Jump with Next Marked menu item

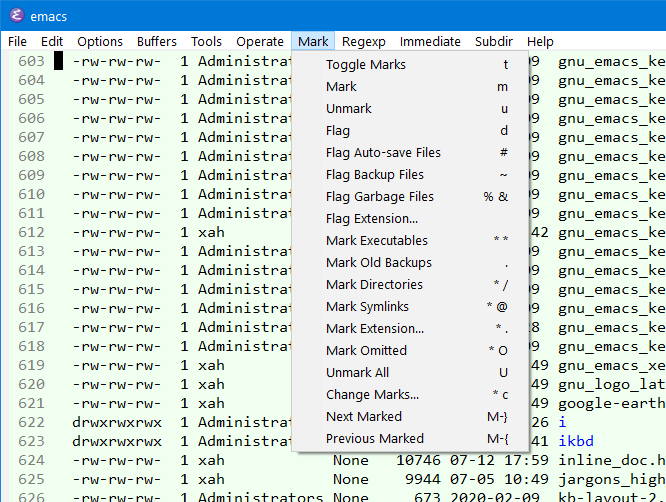[363, 417]
